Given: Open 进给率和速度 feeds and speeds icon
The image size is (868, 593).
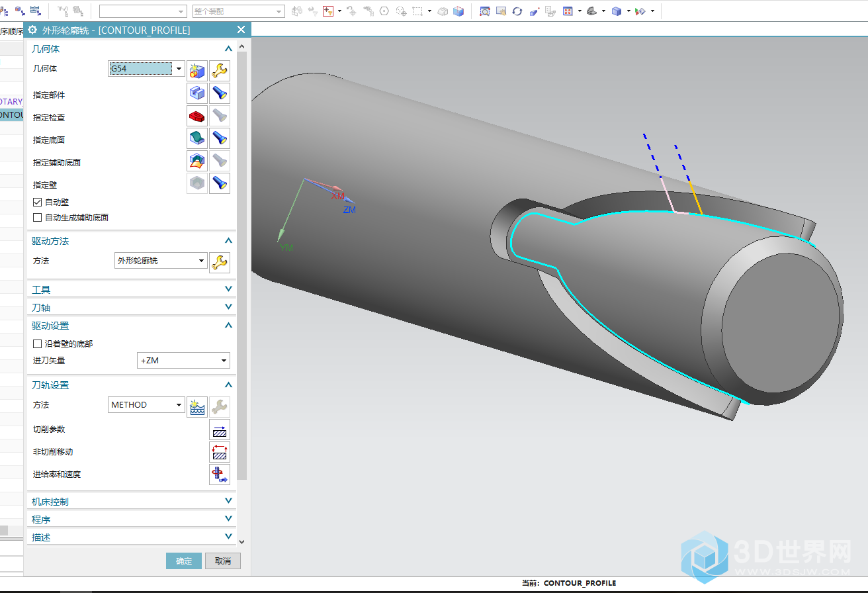Looking at the screenshot, I should tap(220, 475).
